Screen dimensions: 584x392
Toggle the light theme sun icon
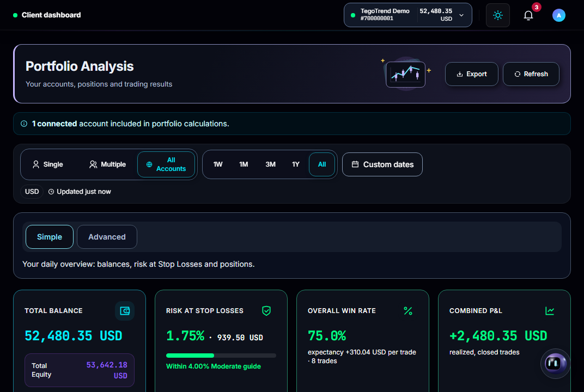[x=497, y=15]
